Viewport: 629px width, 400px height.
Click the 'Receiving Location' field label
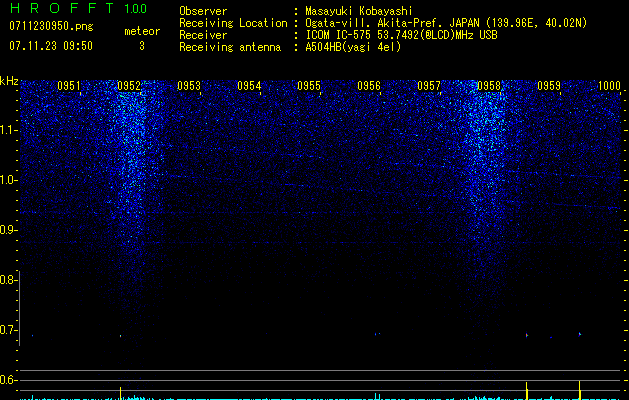[x=233, y=23]
